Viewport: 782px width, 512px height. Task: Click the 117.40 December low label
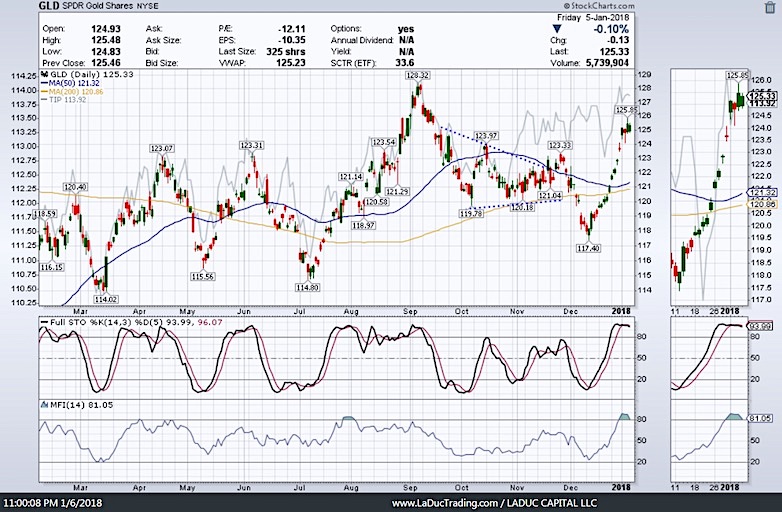pos(588,248)
